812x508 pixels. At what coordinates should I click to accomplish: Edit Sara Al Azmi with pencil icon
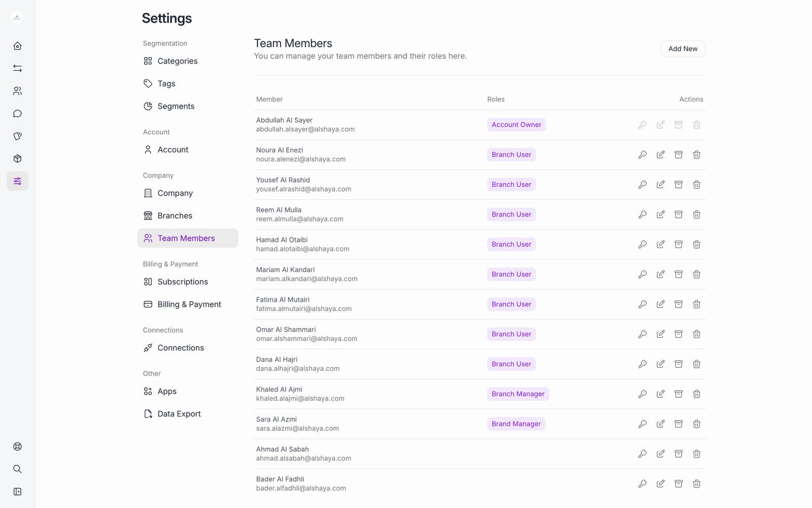(660, 424)
